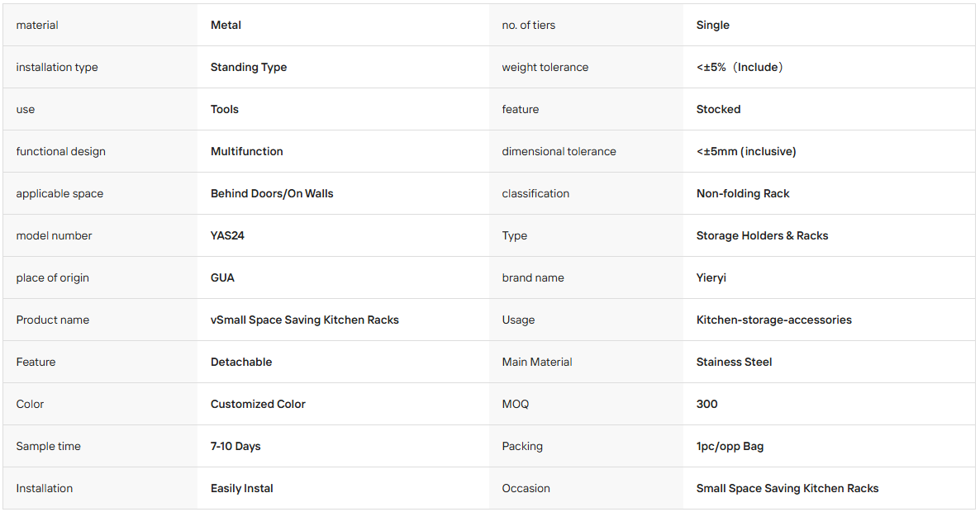Click the 'Non-folding Rack' classification value
The image size is (980, 512).
click(x=743, y=193)
